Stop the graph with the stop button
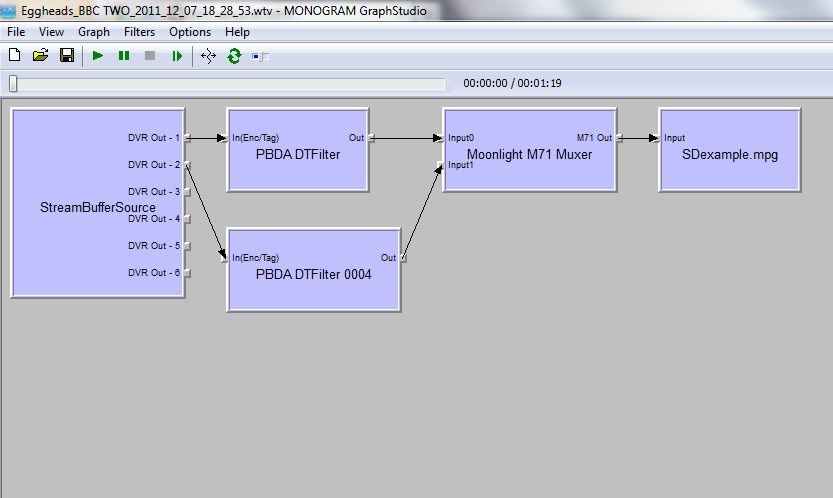The height and width of the screenshot is (498, 833). pyautogui.click(x=150, y=56)
